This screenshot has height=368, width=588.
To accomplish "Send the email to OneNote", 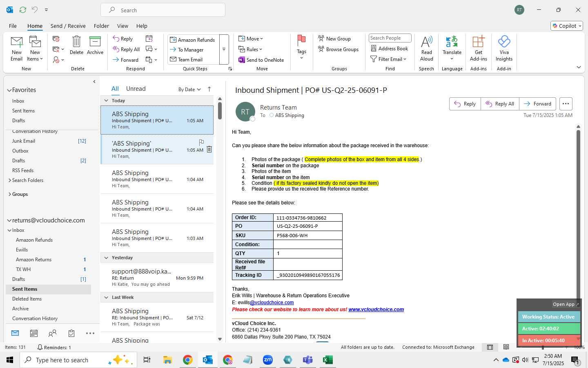I will pos(261,60).
